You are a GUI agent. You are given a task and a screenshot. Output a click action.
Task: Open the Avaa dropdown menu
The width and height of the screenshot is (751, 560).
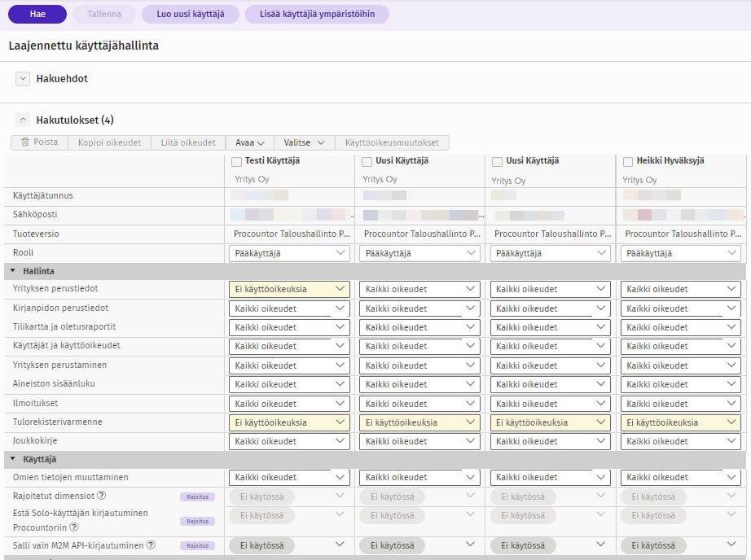[x=250, y=142]
